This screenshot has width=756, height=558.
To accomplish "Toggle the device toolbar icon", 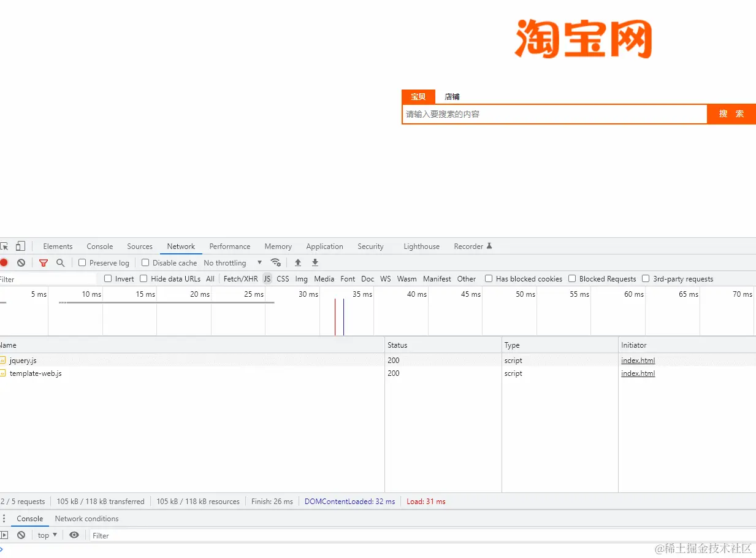I will (x=21, y=247).
